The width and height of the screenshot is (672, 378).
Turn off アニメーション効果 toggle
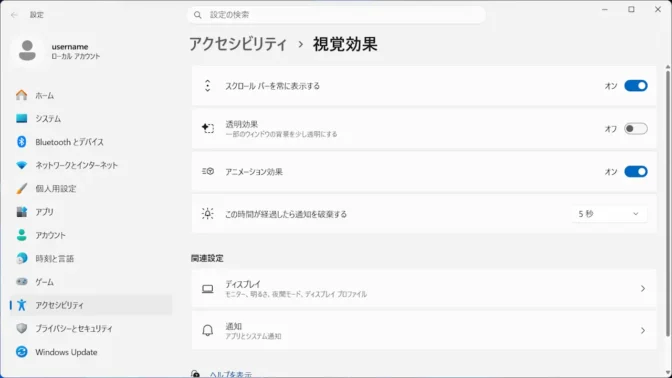click(636, 171)
